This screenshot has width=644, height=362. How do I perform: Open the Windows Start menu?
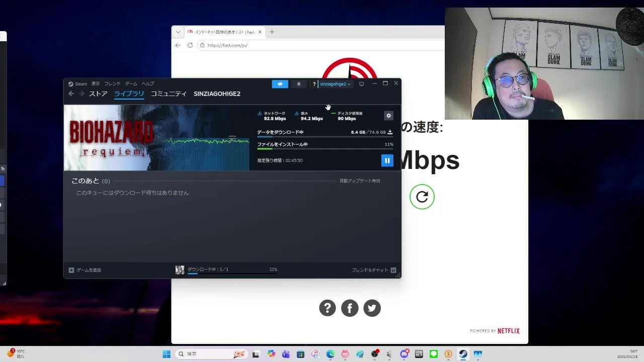click(x=167, y=354)
